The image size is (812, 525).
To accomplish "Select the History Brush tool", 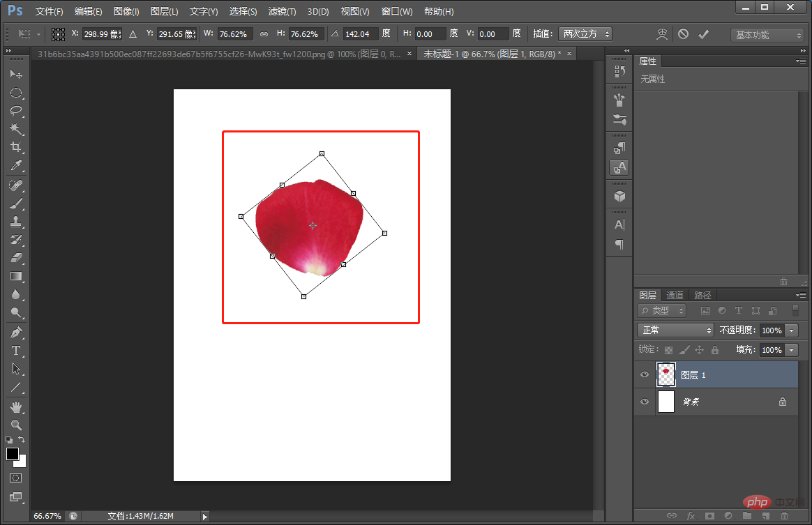I will tap(16, 240).
